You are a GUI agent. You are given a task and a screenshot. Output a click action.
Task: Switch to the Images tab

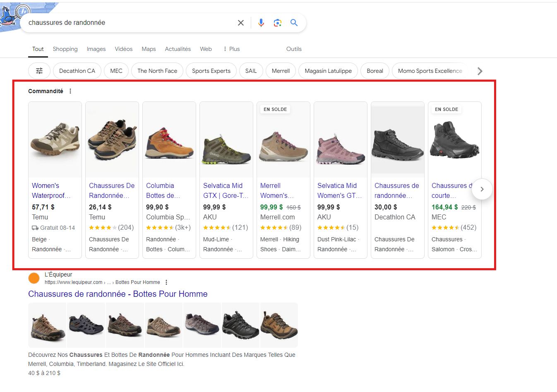(x=96, y=49)
